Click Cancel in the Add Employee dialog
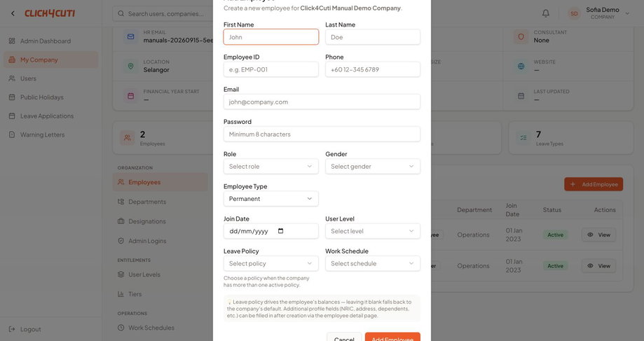This screenshot has height=341, width=644. [x=344, y=337]
